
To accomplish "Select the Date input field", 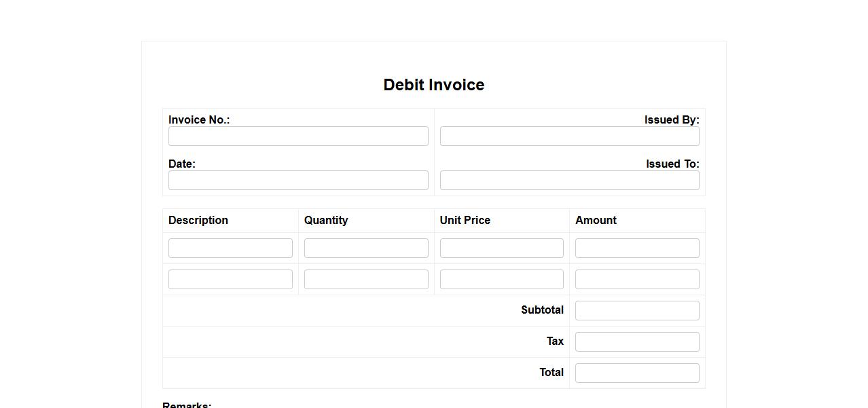I will 298,180.
